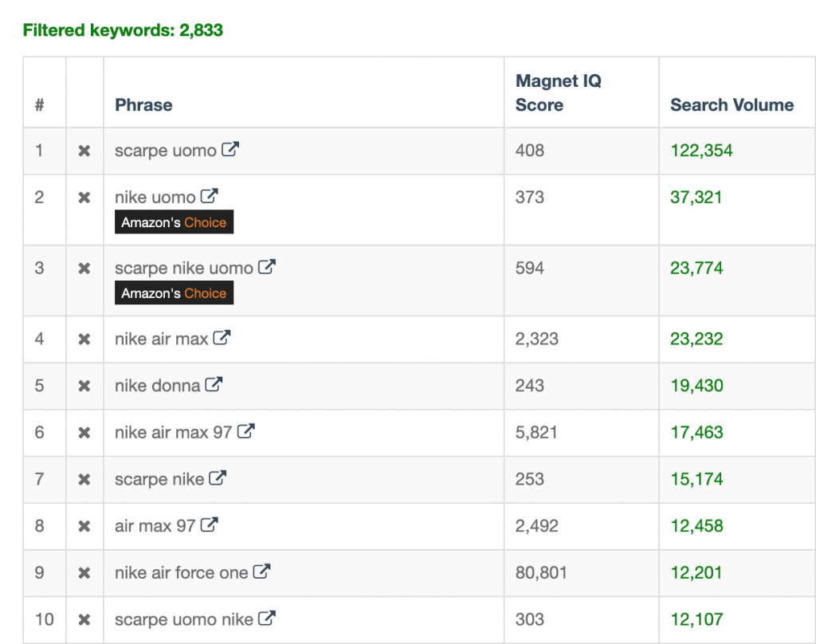The height and width of the screenshot is (644, 816).
Task: Remove the 'scarpe nike uomo' keyword row
Action: coord(84,269)
